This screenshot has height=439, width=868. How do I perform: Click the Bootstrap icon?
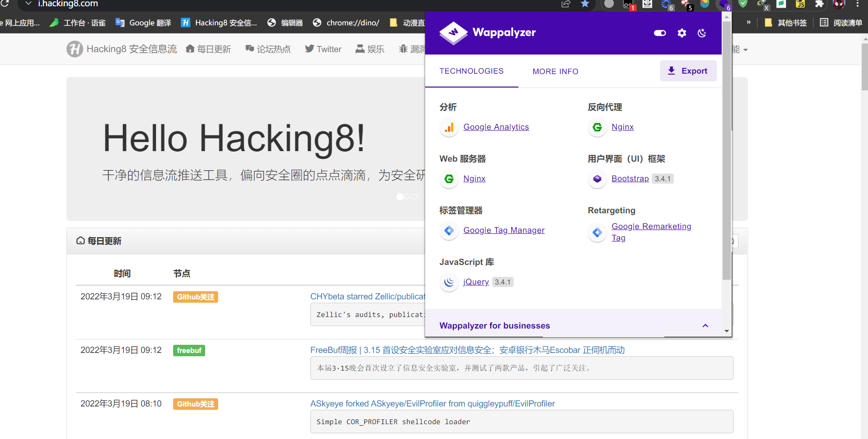click(597, 179)
